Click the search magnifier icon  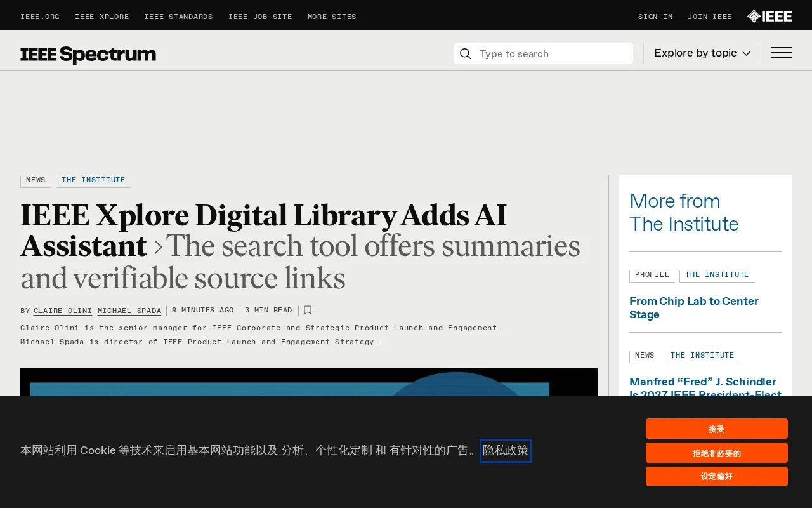(465, 54)
